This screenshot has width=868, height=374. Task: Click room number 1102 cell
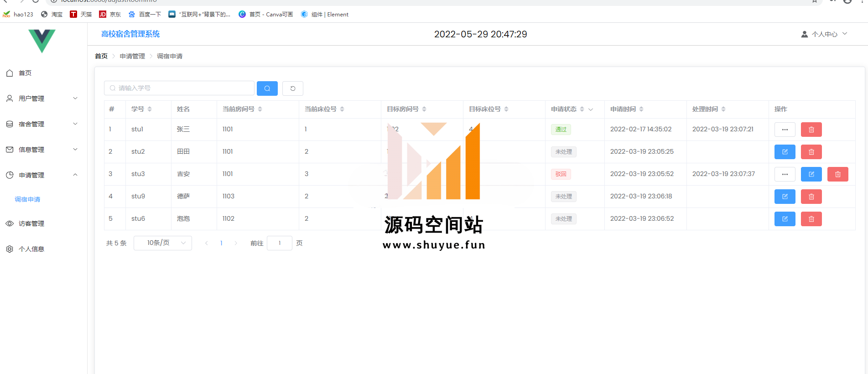(229, 219)
